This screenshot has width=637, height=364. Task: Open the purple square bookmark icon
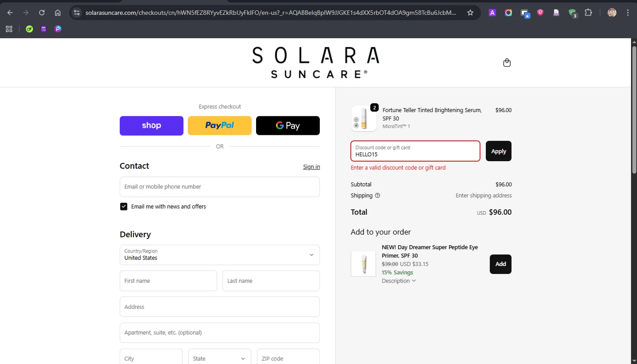[x=43, y=29]
